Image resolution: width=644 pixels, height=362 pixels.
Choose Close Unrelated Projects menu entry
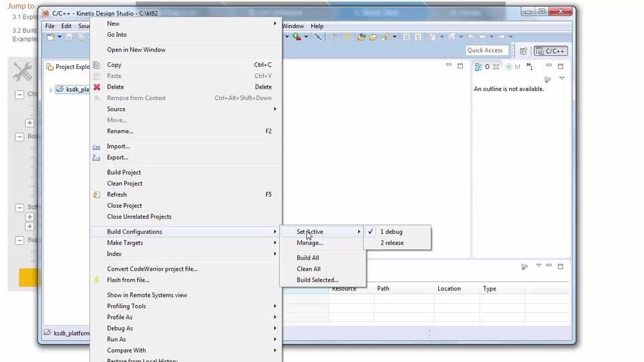pyautogui.click(x=186, y=217)
